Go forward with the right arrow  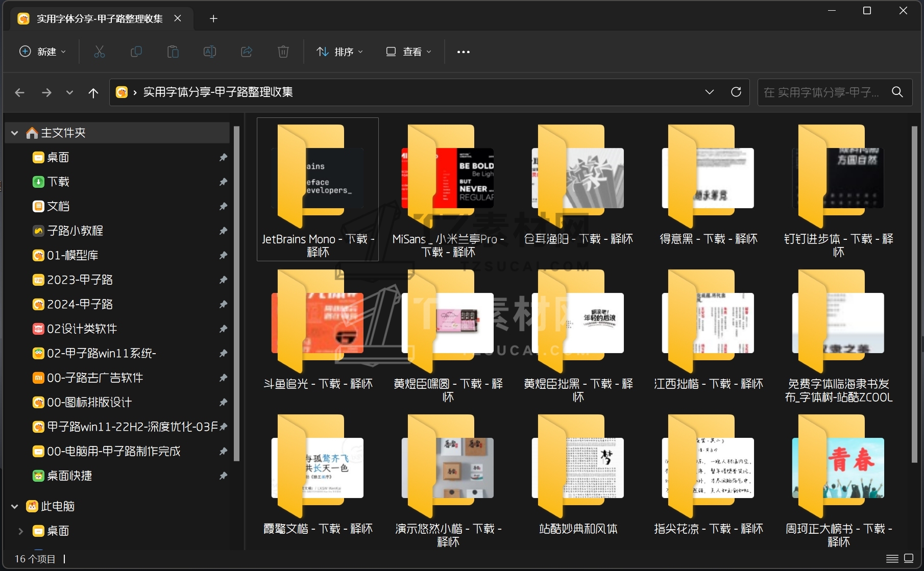coord(46,92)
